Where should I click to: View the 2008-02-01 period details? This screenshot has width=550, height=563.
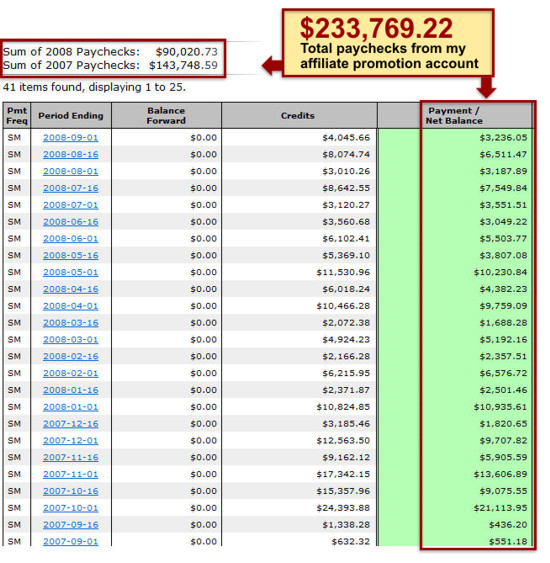pyautogui.click(x=70, y=373)
